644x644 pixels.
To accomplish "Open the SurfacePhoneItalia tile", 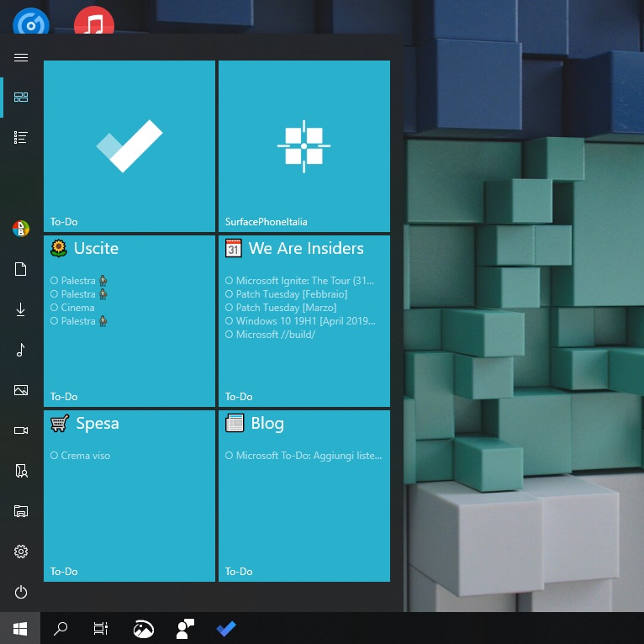I will (x=304, y=146).
